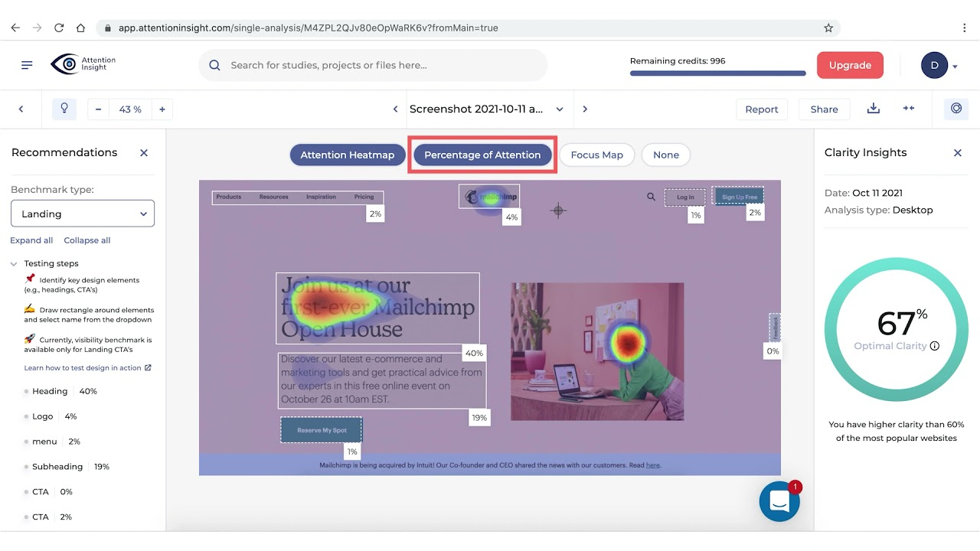Go back using the left toolbar arrow
The width and height of the screenshot is (980, 551).
(x=21, y=109)
